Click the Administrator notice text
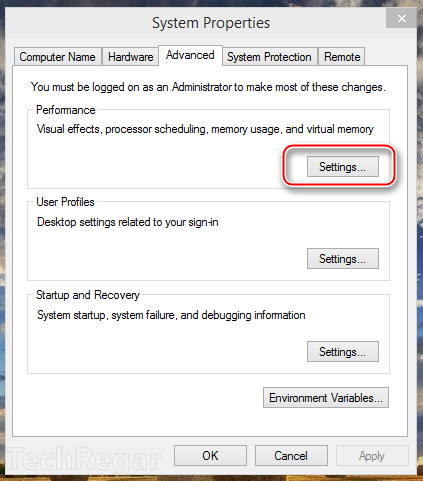Image resolution: width=423 pixels, height=481 pixels. [x=208, y=87]
